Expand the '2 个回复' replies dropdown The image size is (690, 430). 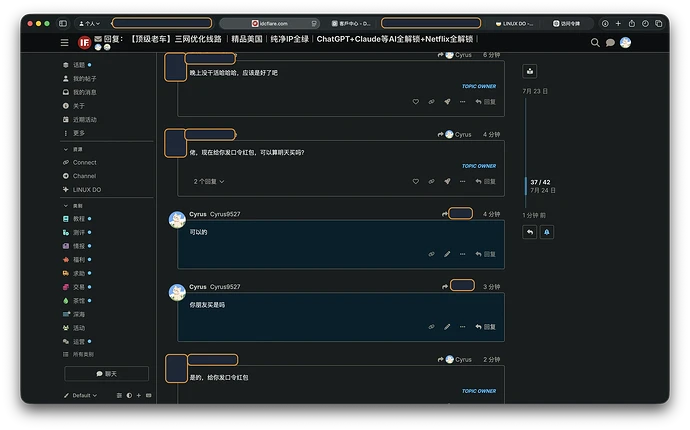pos(209,181)
